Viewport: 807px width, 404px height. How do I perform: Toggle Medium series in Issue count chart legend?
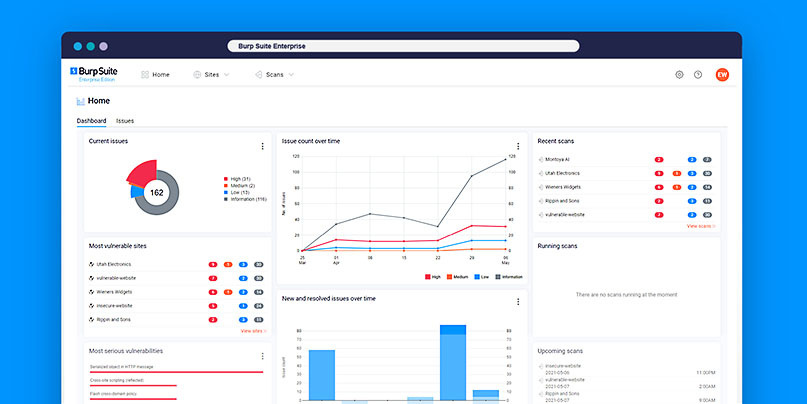click(457, 277)
